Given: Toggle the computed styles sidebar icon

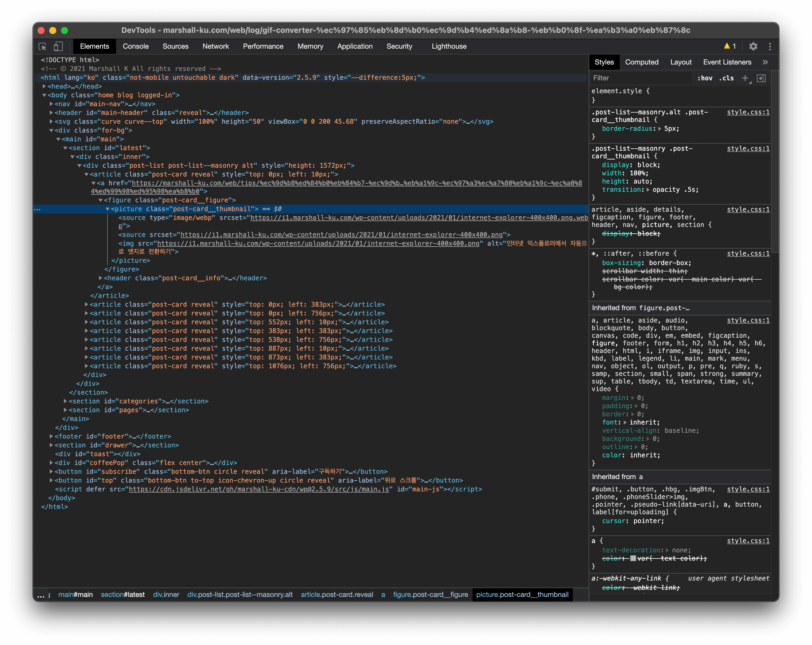Looking at the screenshot, I should 761,78.
